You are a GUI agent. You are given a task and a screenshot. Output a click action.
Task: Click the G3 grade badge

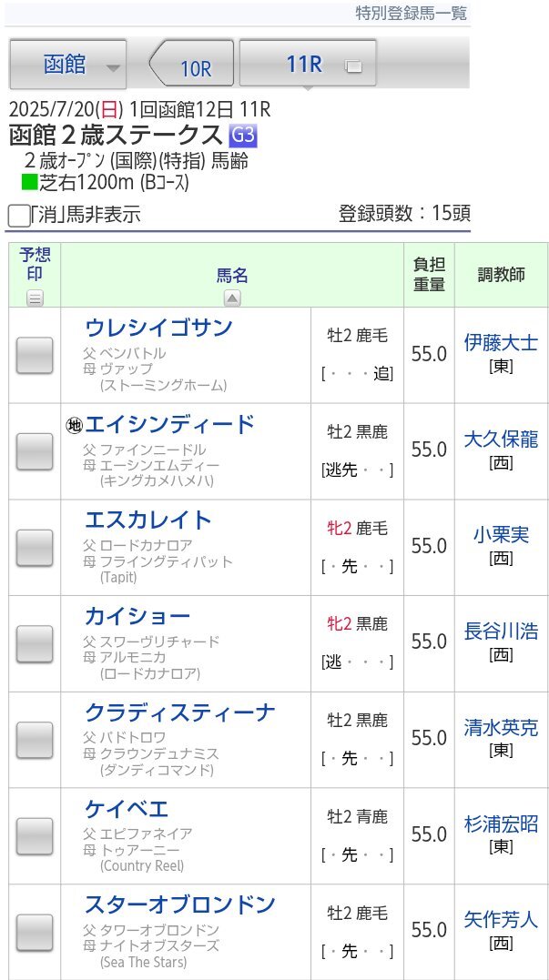243,135
